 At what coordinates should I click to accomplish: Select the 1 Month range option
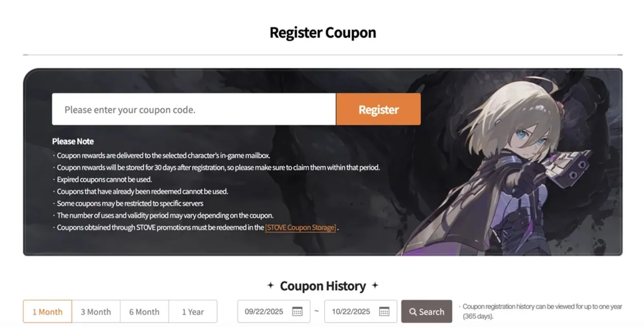click(x=47, y=312)
